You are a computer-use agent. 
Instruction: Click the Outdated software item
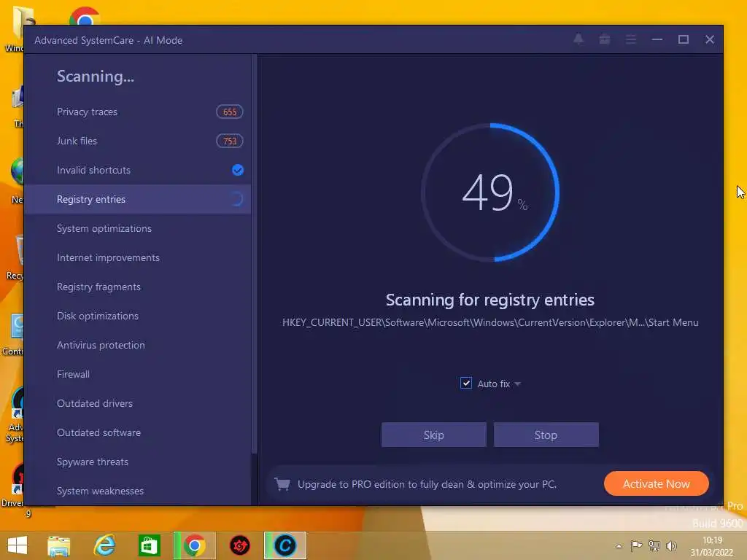[x=138, y=432]
